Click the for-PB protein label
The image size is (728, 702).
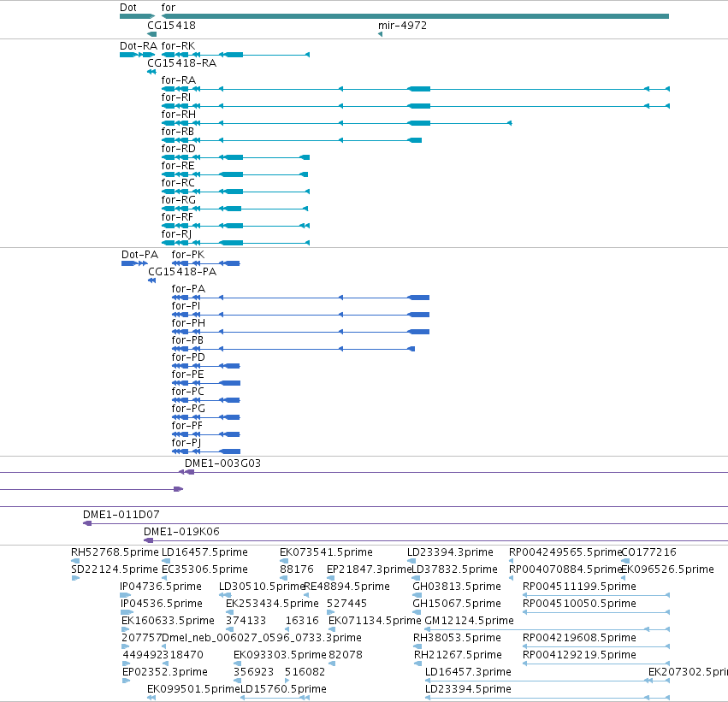coord(187,340)
